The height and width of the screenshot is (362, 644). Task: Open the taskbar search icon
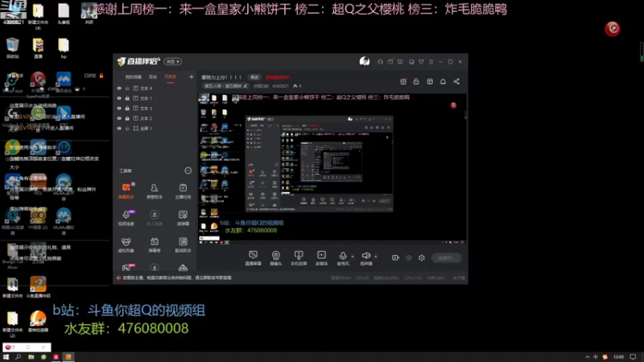coord(18,357)
